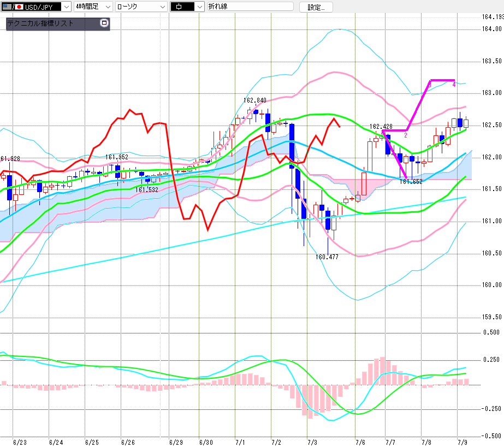Click the Japan flag icon beside USD/JPY
The height and width of the screenshot is (447, 504).
[19, 7]
